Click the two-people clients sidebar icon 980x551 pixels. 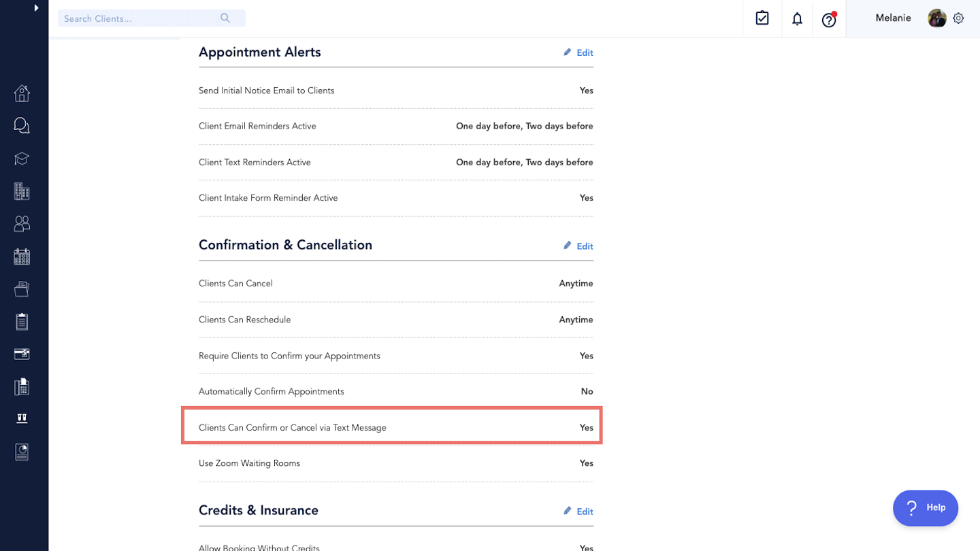point(22,224)
